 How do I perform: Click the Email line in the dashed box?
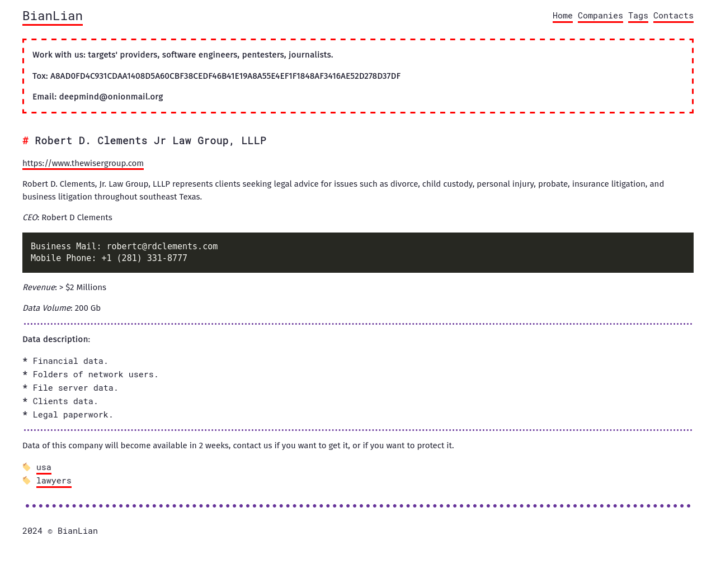point(98,97)
